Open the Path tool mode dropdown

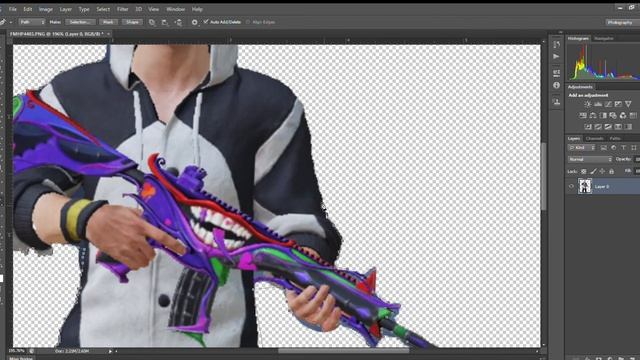coord(32,22)
